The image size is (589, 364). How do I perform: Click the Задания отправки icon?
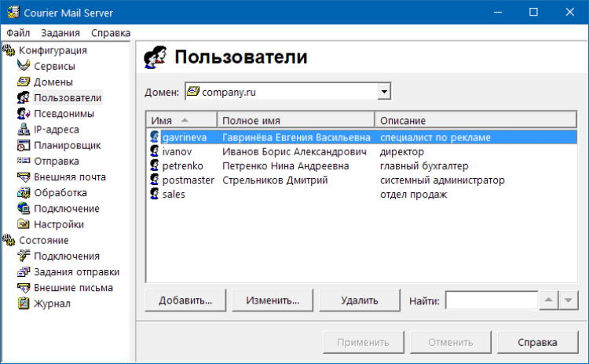pyautogui.click(x=24, y=271)
